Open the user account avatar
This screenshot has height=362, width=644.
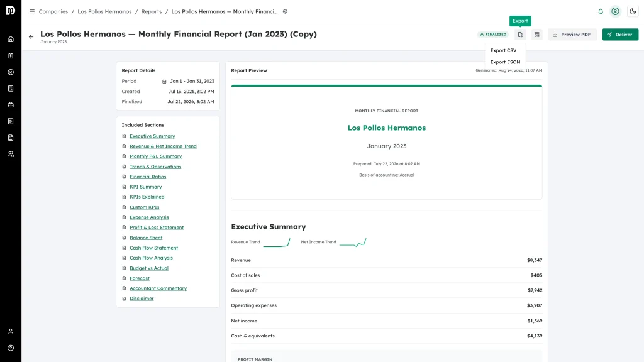pyautogui.click(x=615, y=11)
